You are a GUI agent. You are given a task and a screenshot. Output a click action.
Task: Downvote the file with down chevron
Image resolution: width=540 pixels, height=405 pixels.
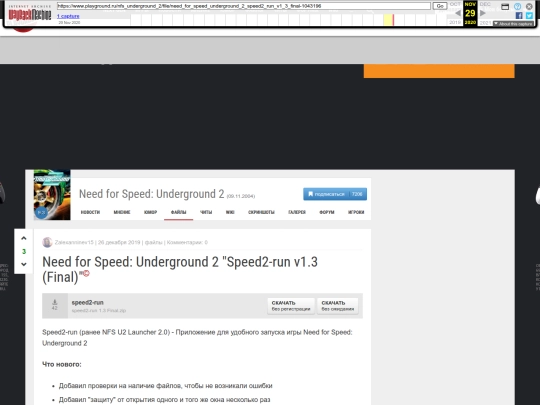pyautogui.click(x=24, y=264)
